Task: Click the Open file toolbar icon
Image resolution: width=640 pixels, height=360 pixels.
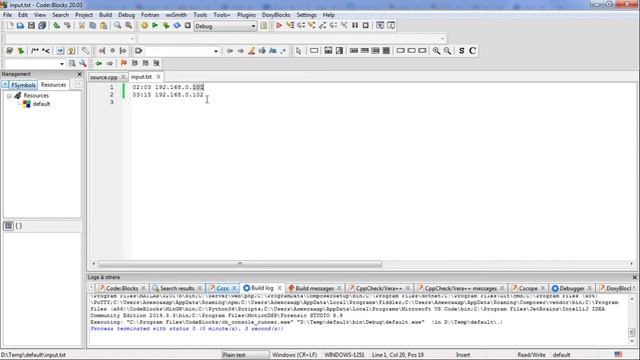Action: point(20,26)
